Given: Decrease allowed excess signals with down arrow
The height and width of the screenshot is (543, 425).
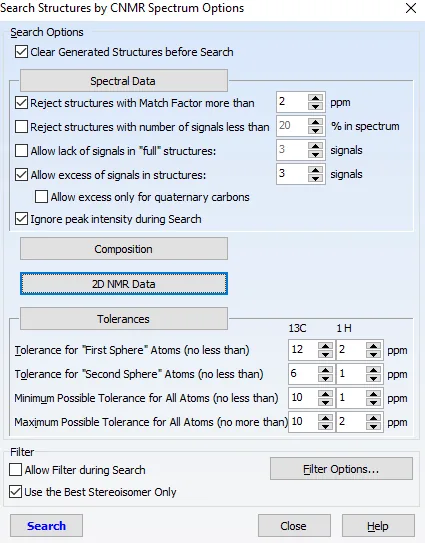Looking at the screenshot, I should tap(315, 178).
